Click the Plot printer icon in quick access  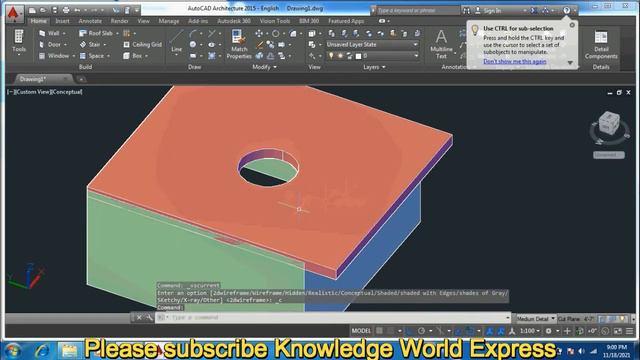(66, 10)
